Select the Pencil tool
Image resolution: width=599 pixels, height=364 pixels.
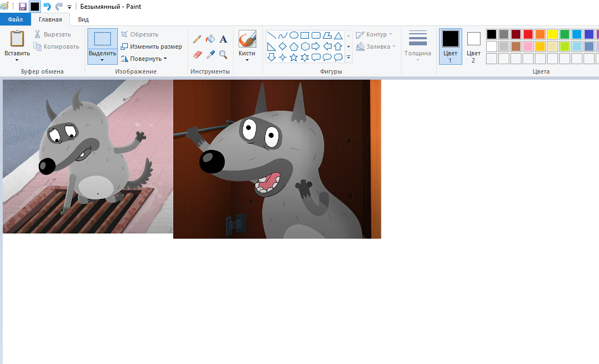pos(197,39)
